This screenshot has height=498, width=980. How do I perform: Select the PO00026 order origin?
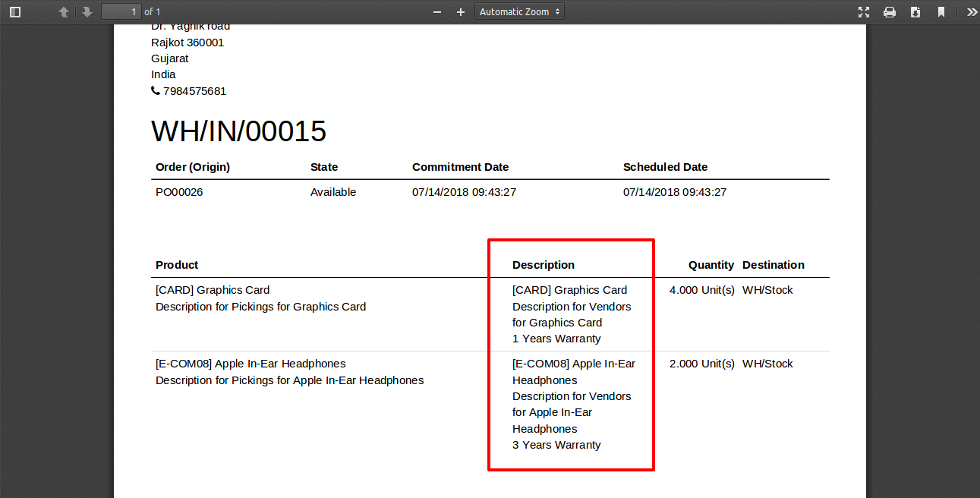pos(179,192)
